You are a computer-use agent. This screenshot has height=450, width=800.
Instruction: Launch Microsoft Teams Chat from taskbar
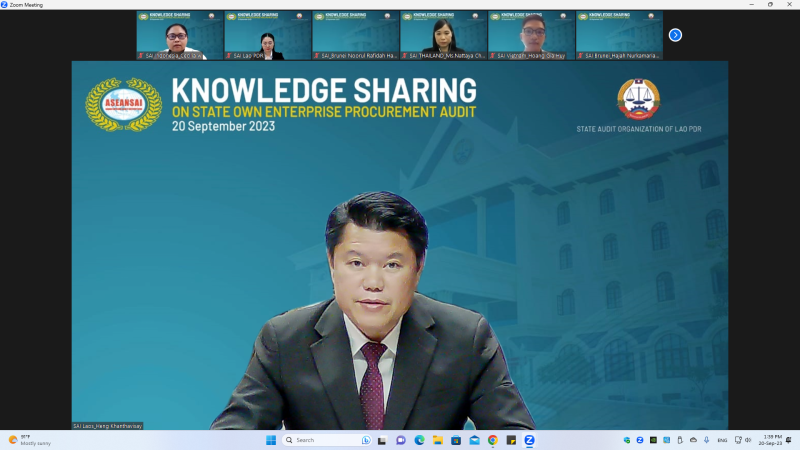click(401, 440)
